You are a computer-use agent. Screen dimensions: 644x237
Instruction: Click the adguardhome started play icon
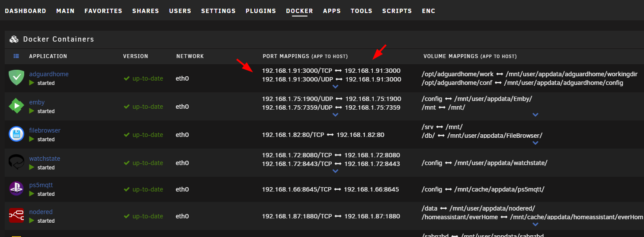32,82
